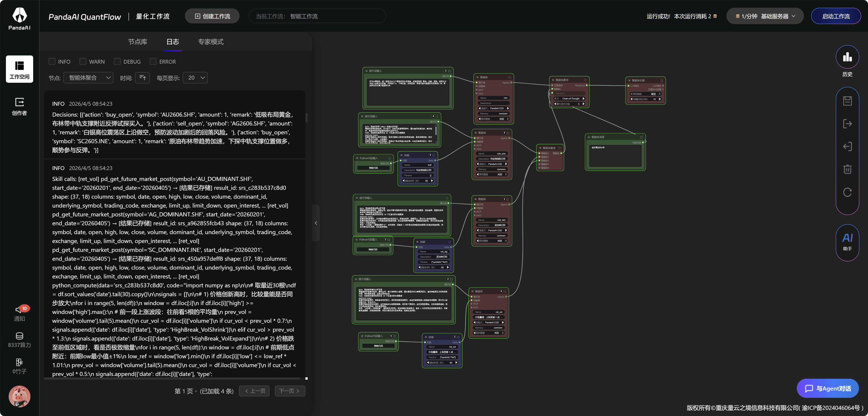This screenshot has width=868, height=416.
Task: Open the 历史 history chart icon
Action: click(x=847, y=57)
